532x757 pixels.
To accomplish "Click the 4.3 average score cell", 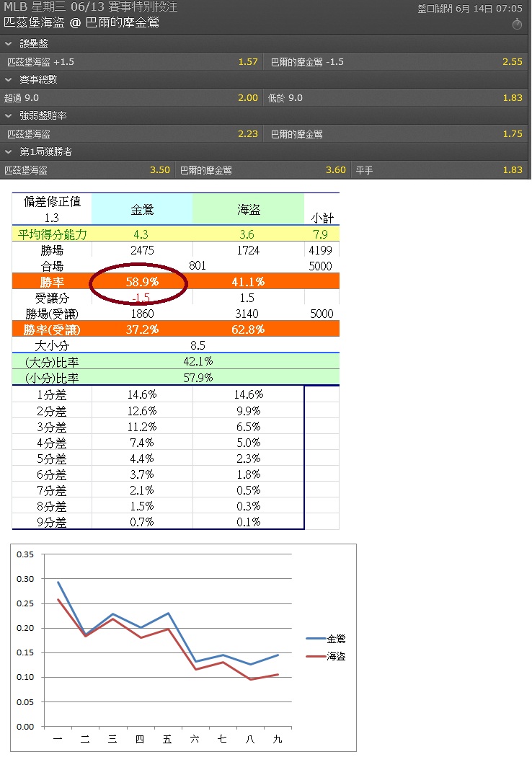I will click(x=141, y=234).
